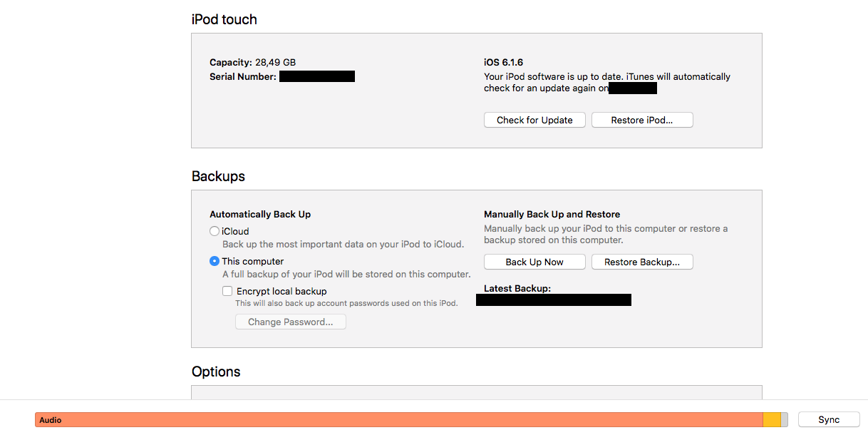868x435 pixels.
Task: Select This computer backup option
Action: (x=215, y=261)
